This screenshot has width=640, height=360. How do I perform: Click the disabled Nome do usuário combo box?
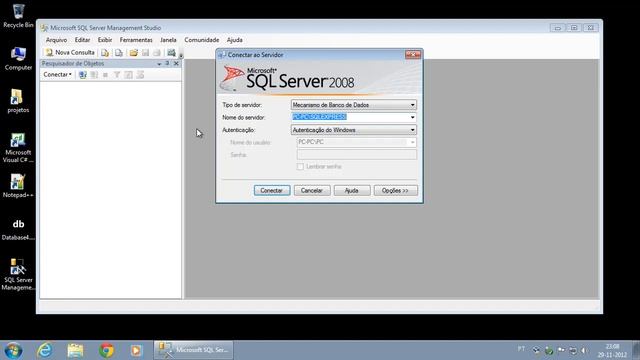pyautogui.click(x=357, y=142)
